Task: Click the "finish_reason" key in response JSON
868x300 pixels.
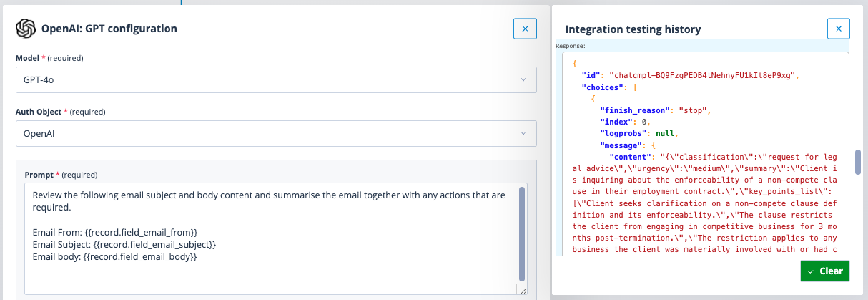Action: (x=631, y=110)
